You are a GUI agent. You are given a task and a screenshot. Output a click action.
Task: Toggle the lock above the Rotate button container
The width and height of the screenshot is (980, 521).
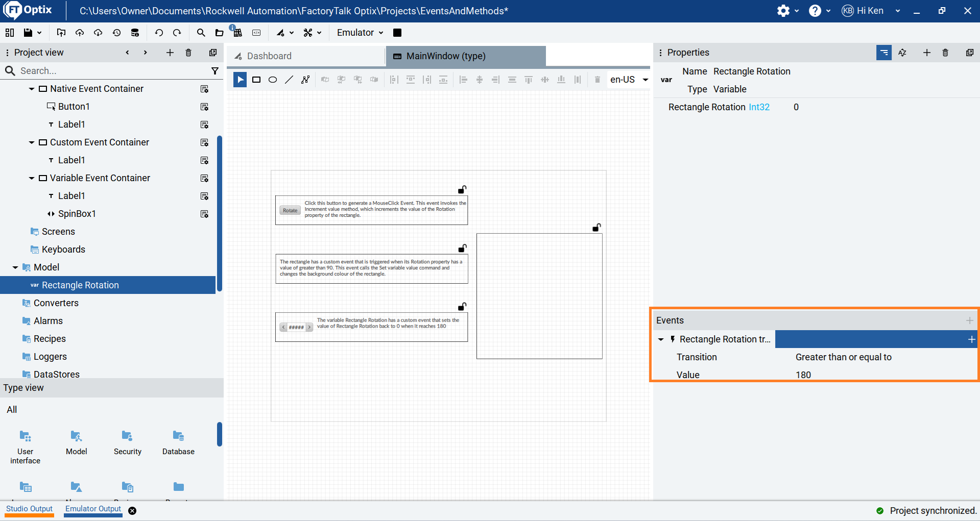click(x=462, y=189)
